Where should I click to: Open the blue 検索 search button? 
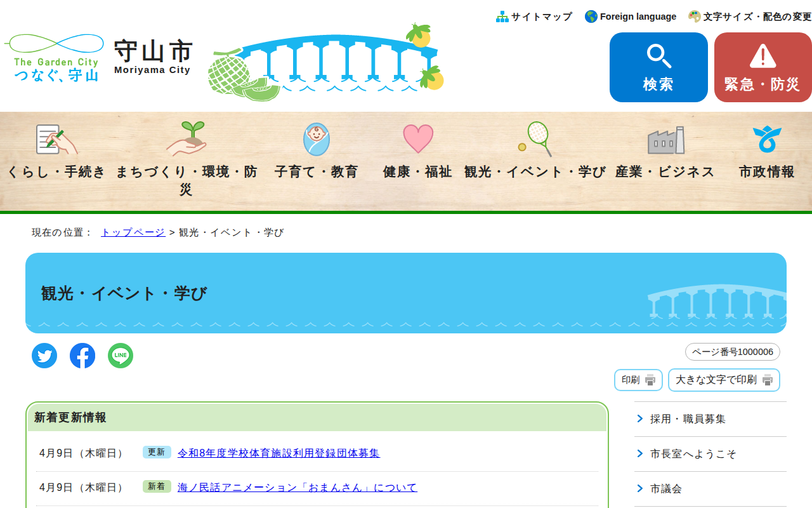tap(658, 67)
